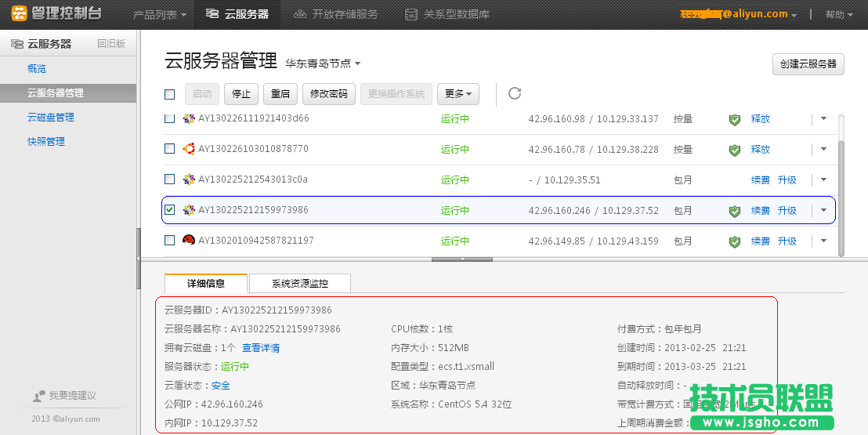
Task: Switch to the 系统资源监控 tab
Action: click(x=300, y=283)
